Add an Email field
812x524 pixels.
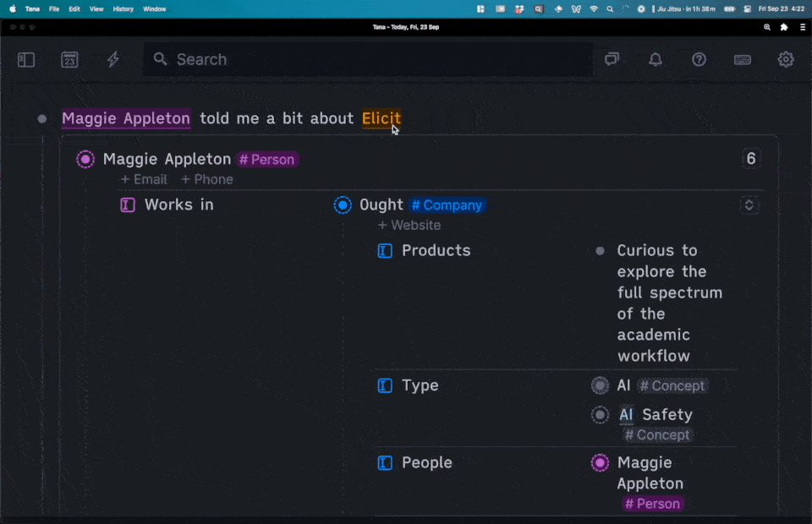pos(144,179)
